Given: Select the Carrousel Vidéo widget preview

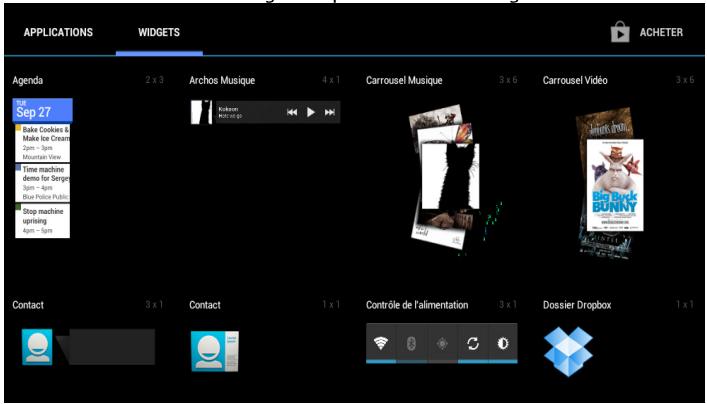Looking at the screenshot, I should (x=610, y=183).
